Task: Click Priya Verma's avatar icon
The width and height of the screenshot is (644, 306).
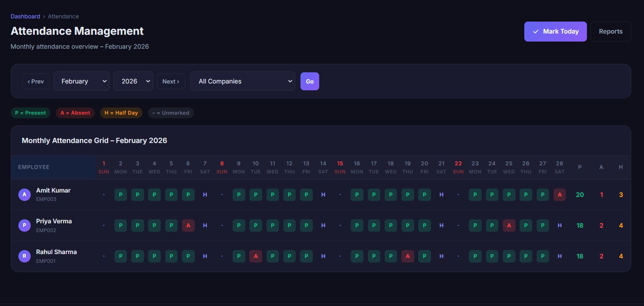Action: tap(24, 225)
